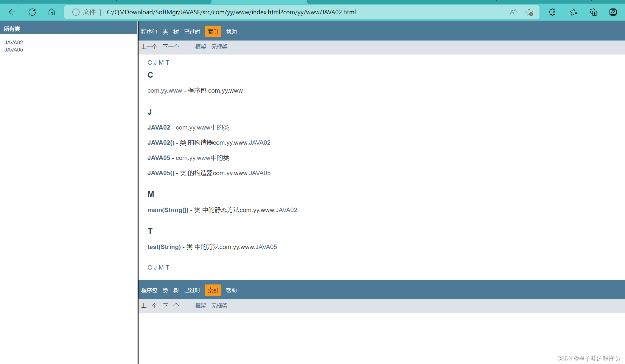Viewport: 625px width, 364px height.
Task: Jump to letter T in top index
Action: pyautogui.click(x=167, y=63)
